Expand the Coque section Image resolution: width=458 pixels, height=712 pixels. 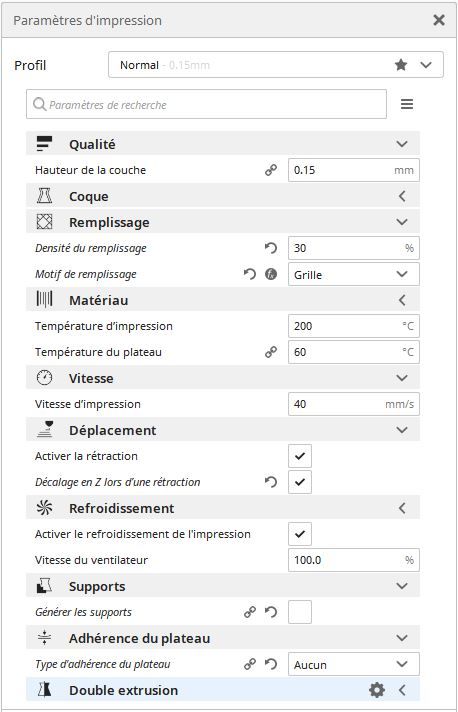pyautogui.click(x=223, y=197)
